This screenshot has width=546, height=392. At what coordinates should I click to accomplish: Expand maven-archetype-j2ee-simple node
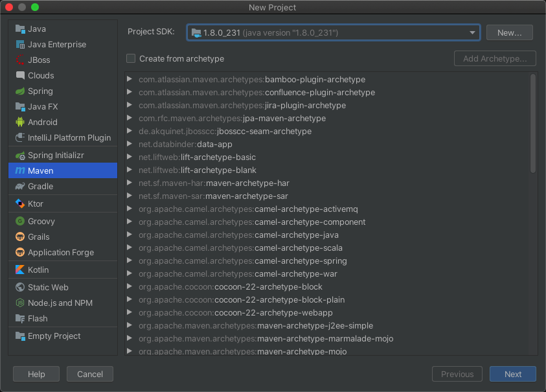click(x=130, y=325)
